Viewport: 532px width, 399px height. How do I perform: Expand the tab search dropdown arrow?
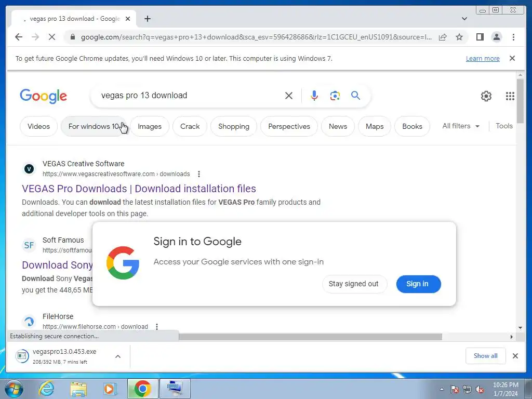464,19
